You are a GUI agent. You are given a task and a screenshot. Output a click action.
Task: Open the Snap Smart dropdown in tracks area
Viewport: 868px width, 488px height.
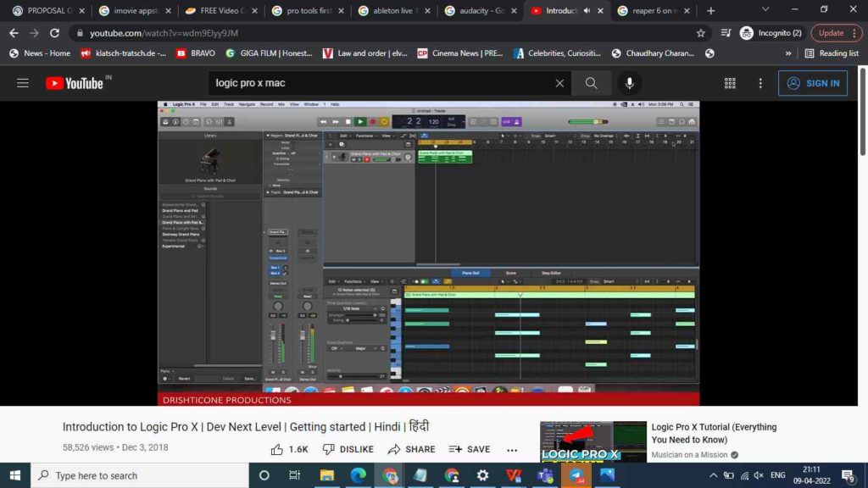pos(559,136)
